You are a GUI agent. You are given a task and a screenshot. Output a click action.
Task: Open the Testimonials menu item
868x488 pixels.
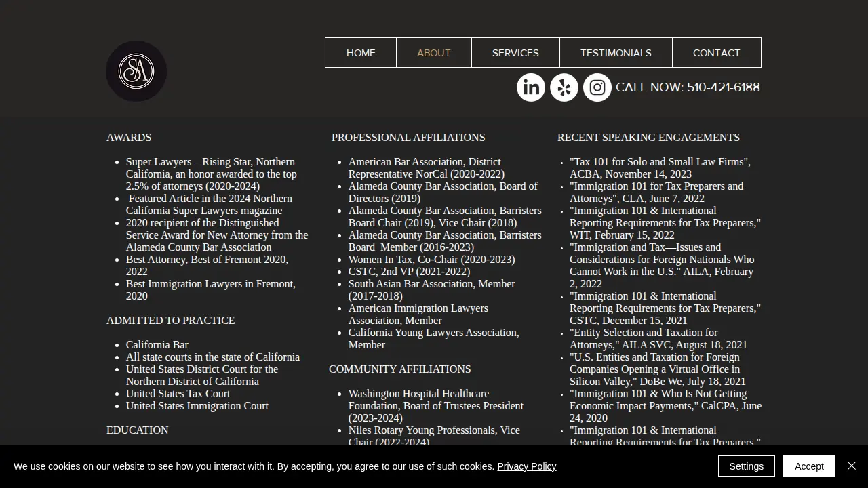[x=616, y=53]
